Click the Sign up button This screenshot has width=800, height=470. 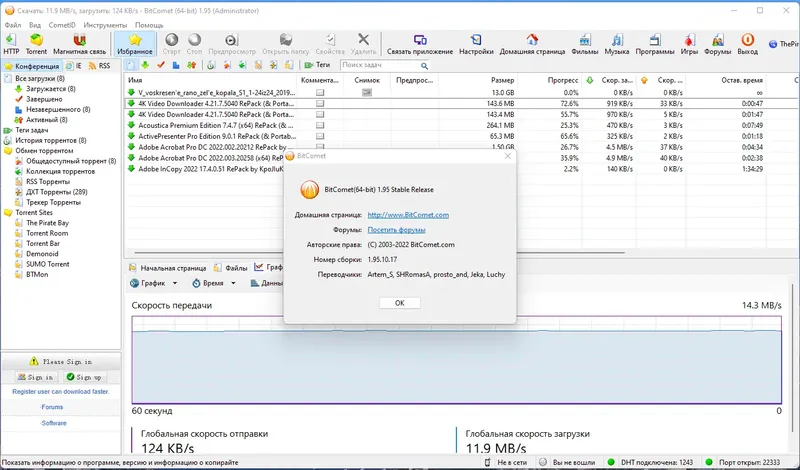[84, 377]
